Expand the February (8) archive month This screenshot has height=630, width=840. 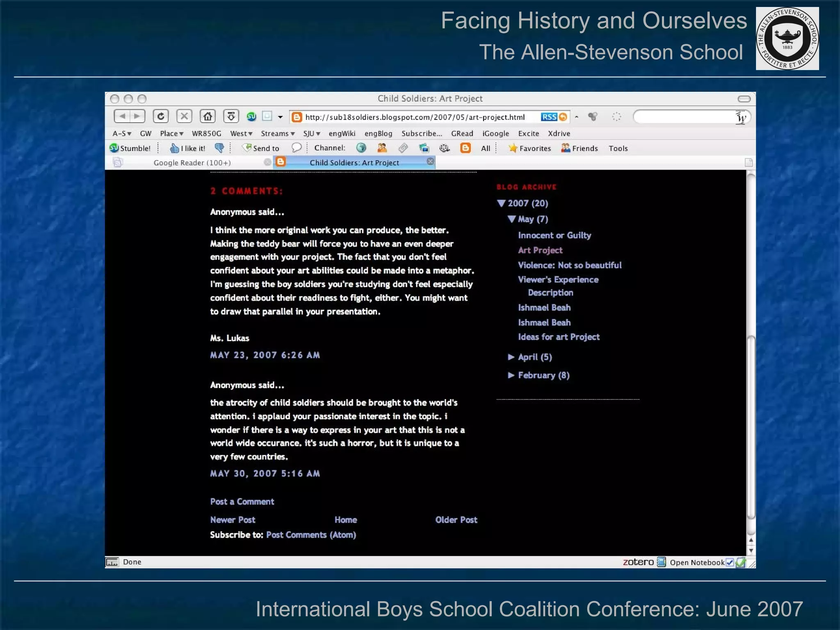511,375
